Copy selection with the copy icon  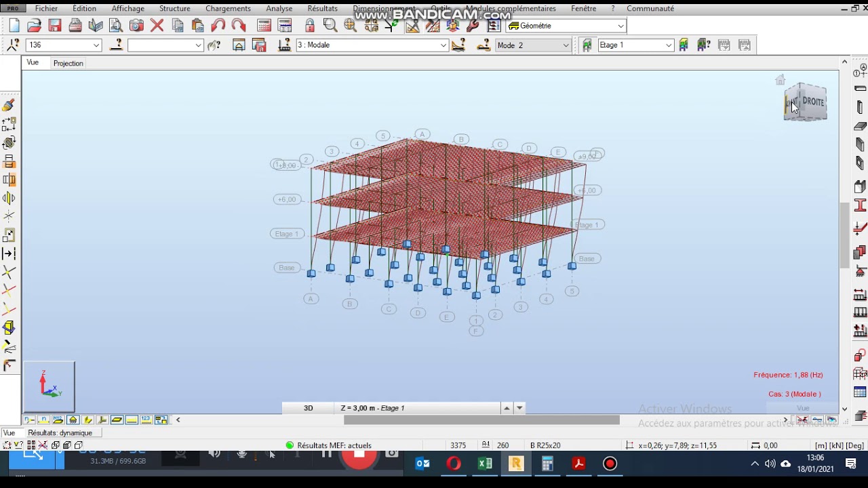178,26
